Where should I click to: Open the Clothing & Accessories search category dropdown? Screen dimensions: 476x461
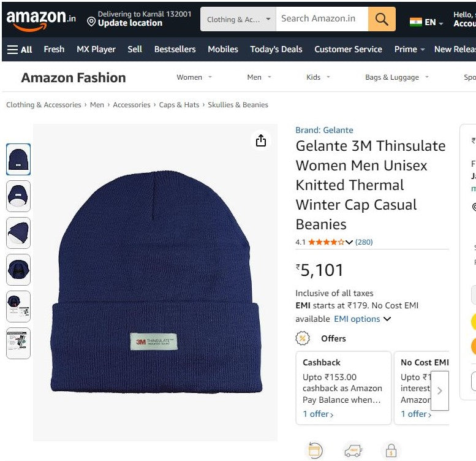tap(238, 20)
